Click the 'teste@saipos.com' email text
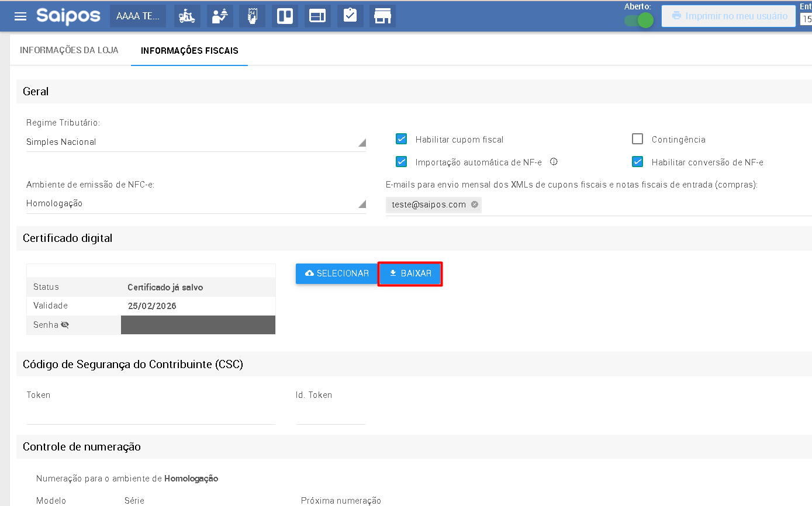The height and width of the screenshot is (506, 812). (429, 205)
